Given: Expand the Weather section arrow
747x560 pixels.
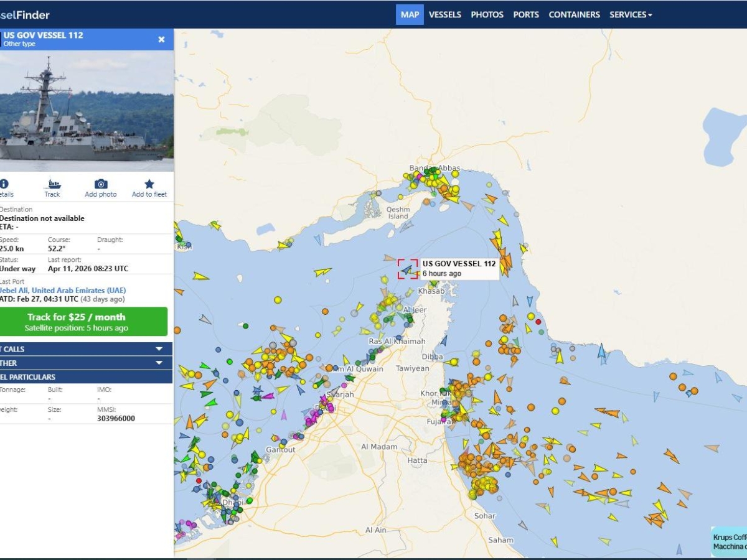Looking at the screenshot, I should tap(159, 363).
